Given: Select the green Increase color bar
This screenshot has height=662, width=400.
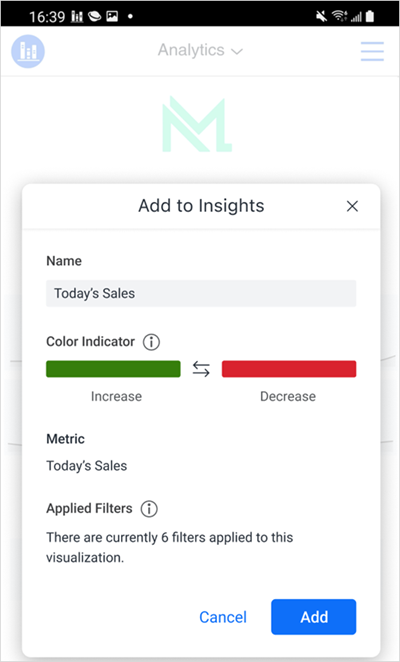Looking at the screenshot, I should pyautogui.click(x=113, y=369).
